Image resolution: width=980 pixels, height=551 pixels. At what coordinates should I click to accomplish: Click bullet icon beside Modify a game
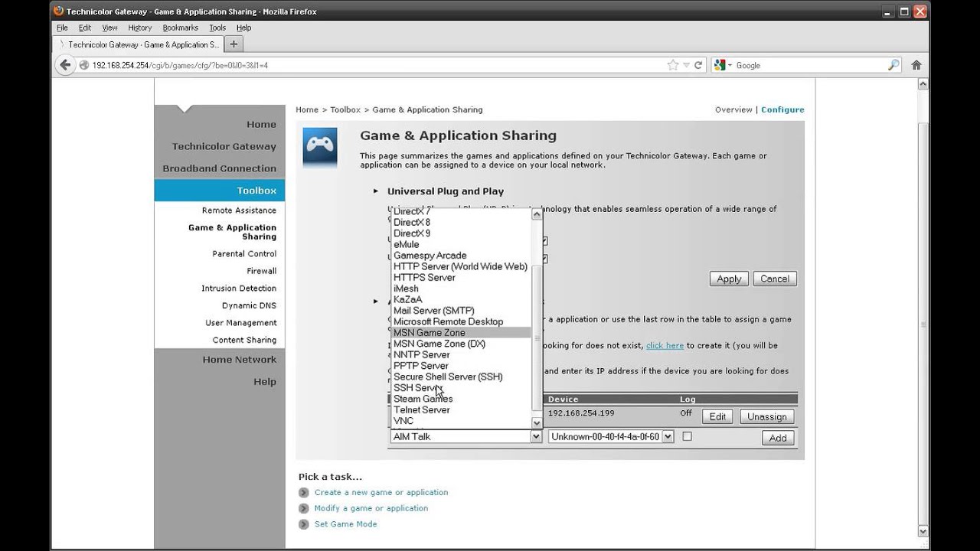pos(304,508)
